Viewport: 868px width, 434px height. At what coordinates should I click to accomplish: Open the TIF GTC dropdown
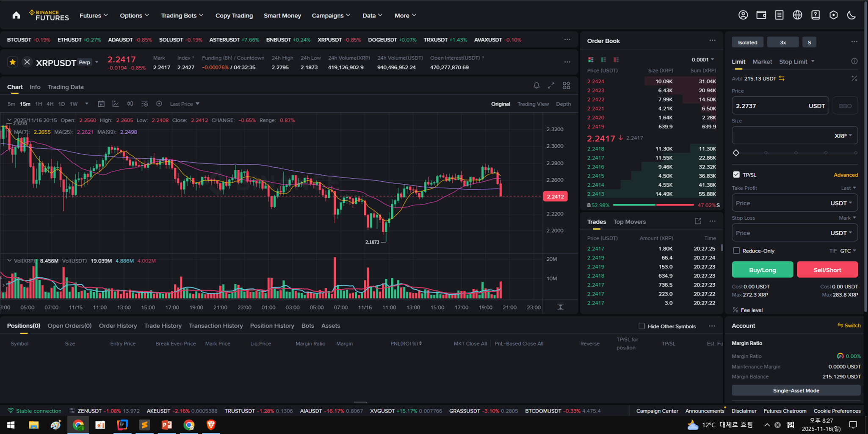point(848,251)
